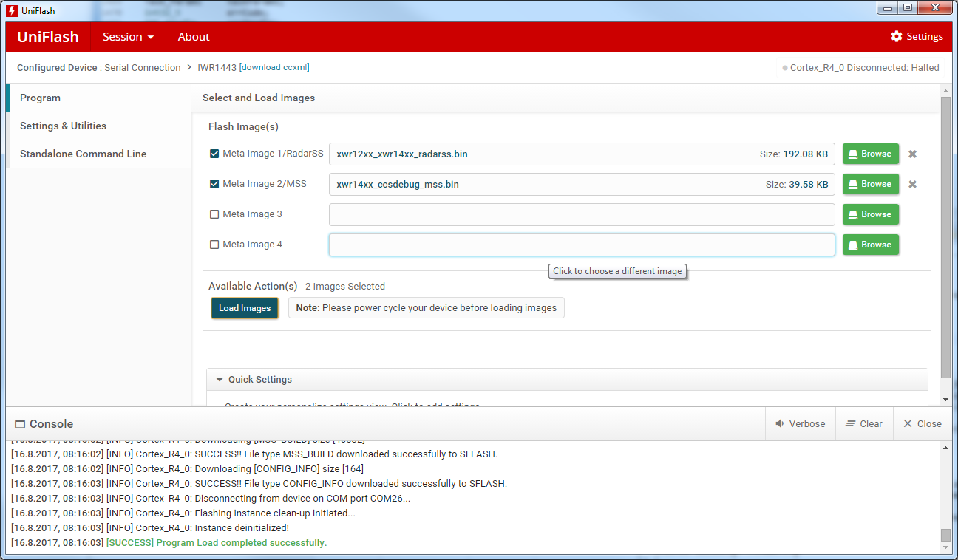The height and width of the screenshot is (560, 958).
Task: Uncheck Meta Image 1/RadarSS checkbox
Action: click(214, 154)
